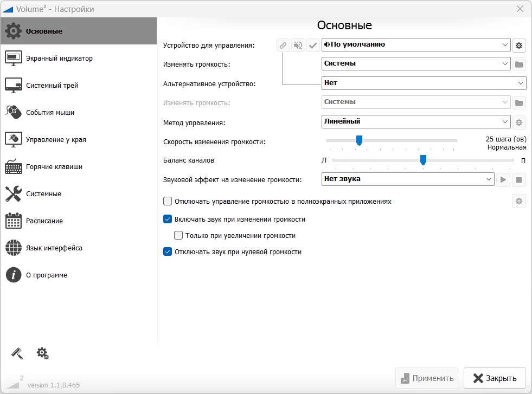The image size is (532, 394).
Task: Click the channel balance slider handle
Action: click(x=423, y=160)
